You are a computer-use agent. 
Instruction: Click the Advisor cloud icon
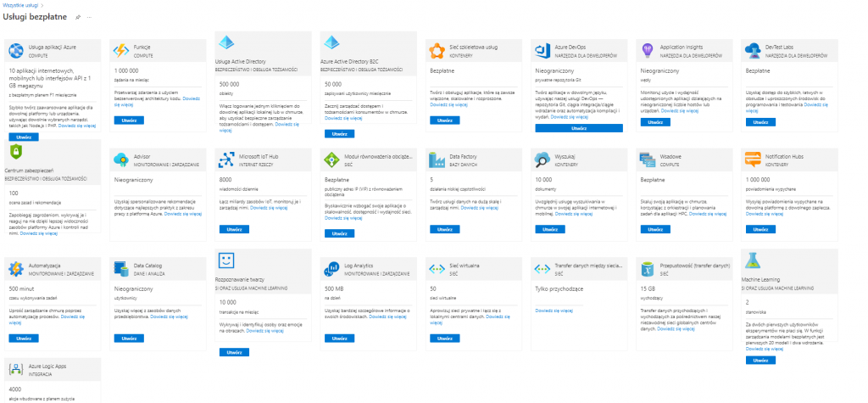coord(120,160)
